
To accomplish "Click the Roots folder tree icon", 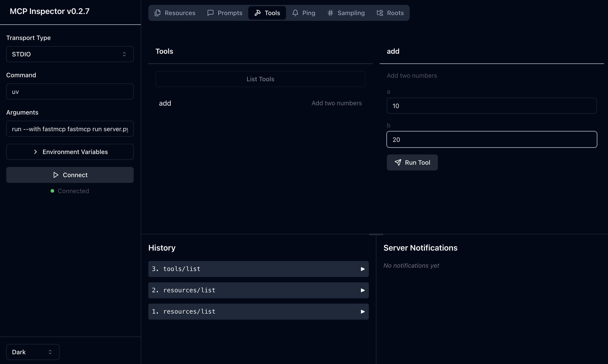I will tap(380, 13).
